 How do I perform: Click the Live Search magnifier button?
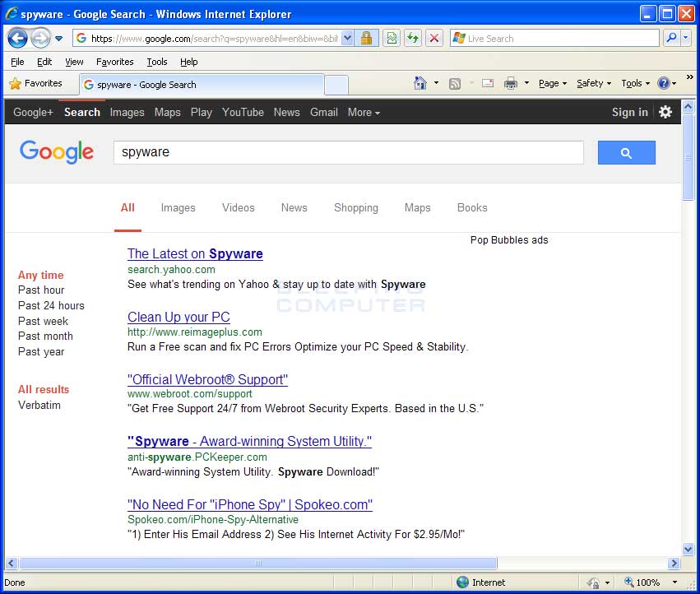(x=671, y=39)
